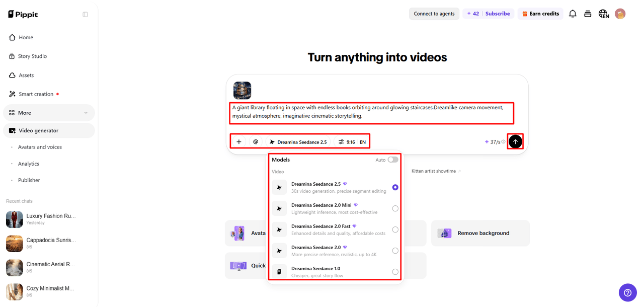This screenshot has width=644, height=307.
Task: Toggle Auto model switch
Action: 393,160
